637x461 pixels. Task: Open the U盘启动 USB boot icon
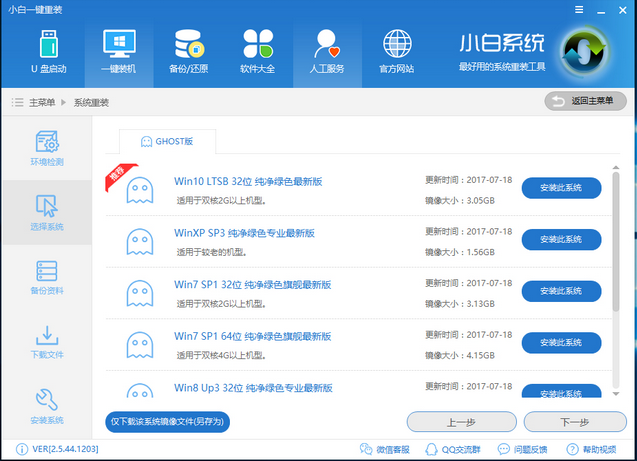pyautogui.click(x=49, y=44)
